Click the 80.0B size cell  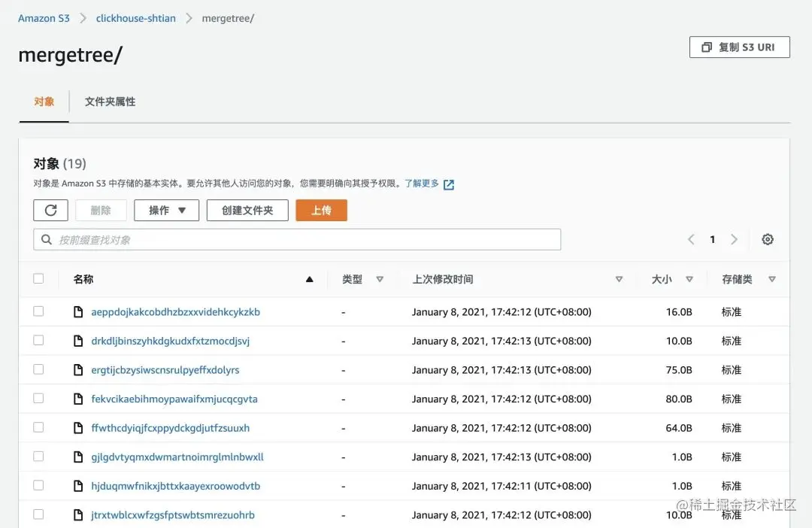point(679,399)
